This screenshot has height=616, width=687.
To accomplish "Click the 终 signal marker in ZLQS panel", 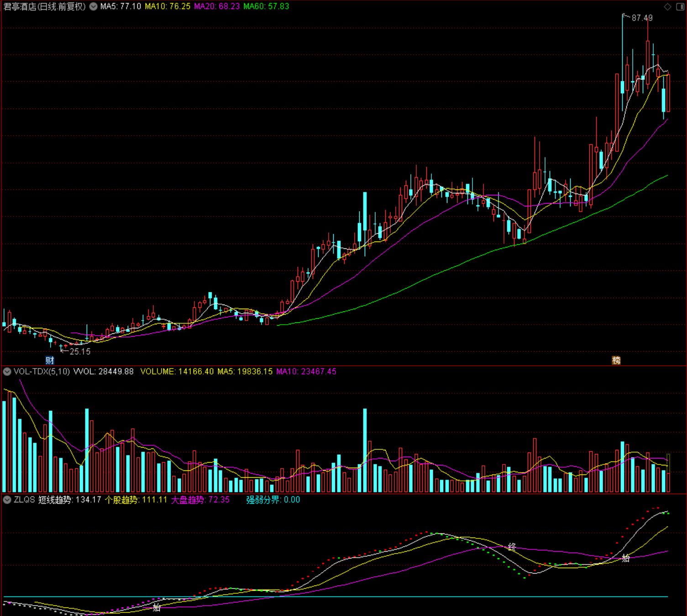I will 512,547.
